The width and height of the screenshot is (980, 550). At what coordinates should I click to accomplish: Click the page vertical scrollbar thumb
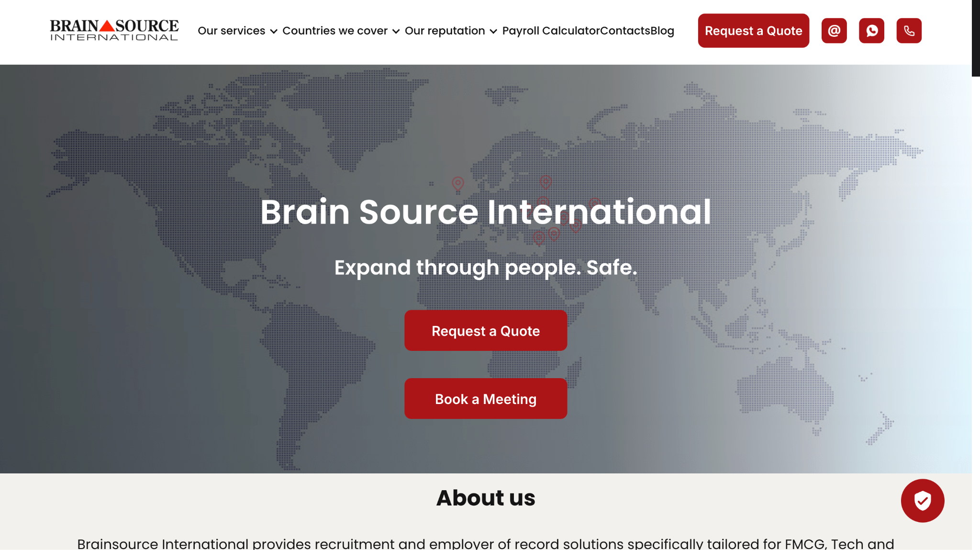[976, 38]
